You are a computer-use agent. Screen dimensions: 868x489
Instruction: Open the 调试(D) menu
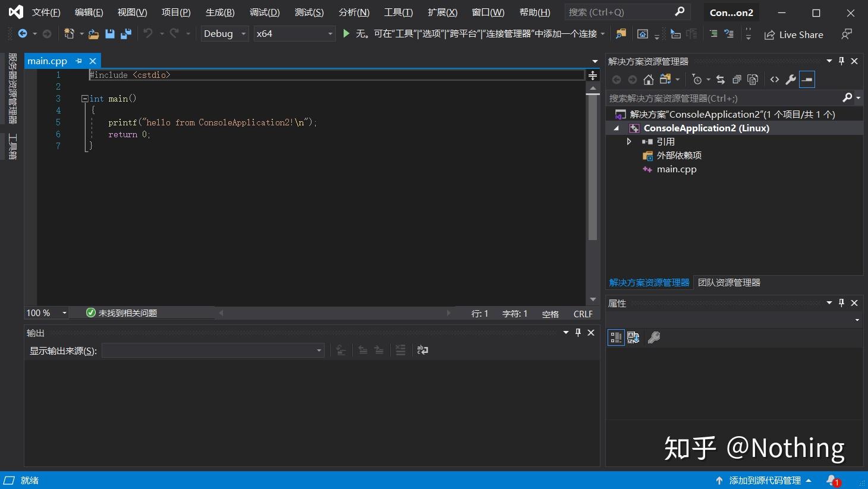coord(264,12)
